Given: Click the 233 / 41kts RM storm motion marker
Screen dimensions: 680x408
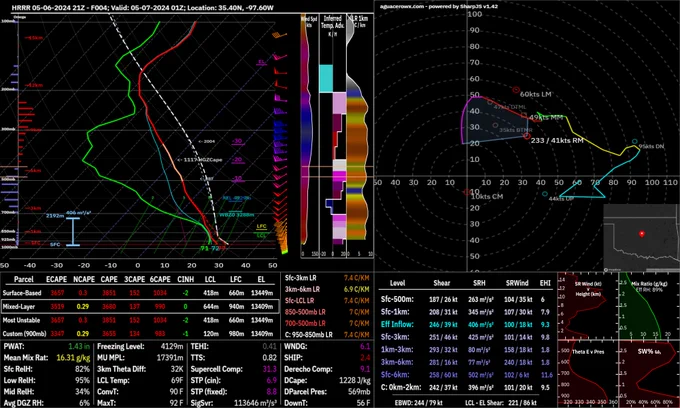Looking at the screenshot, I should coord(527,136).
